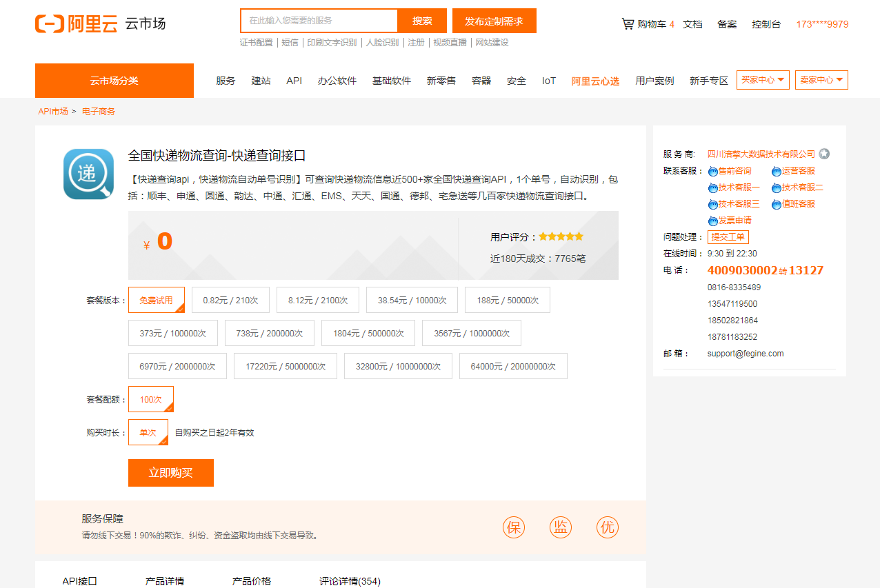
Task: Go to the 建站 navigation item
Action: pyautogui.click(x=261, y=81)
